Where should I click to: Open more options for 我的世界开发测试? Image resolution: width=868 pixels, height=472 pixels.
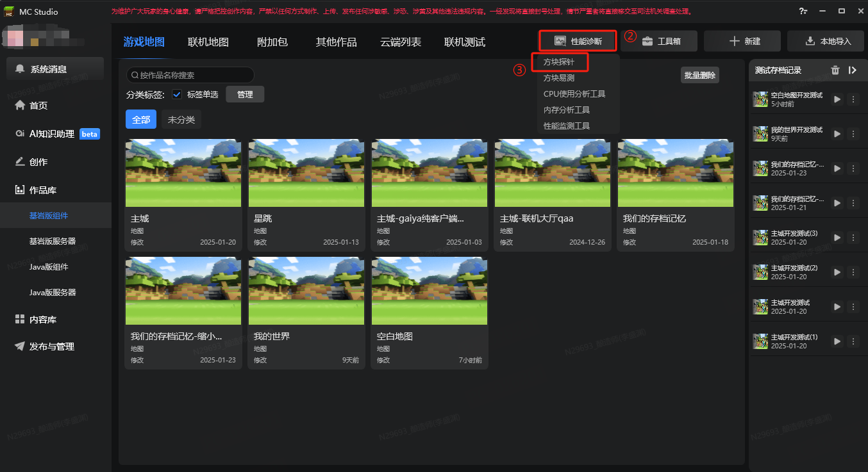click(853, 134)
